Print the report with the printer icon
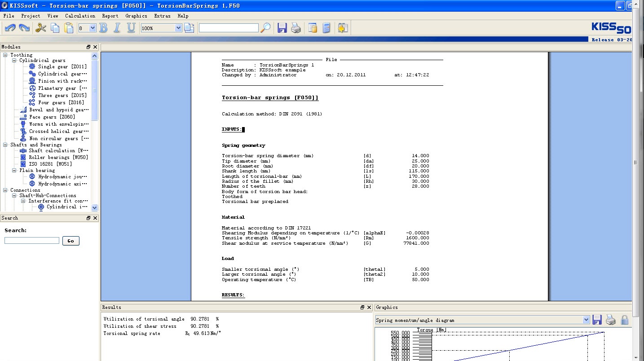The width and height of the screenshot is (644, 361). (296, 28)
